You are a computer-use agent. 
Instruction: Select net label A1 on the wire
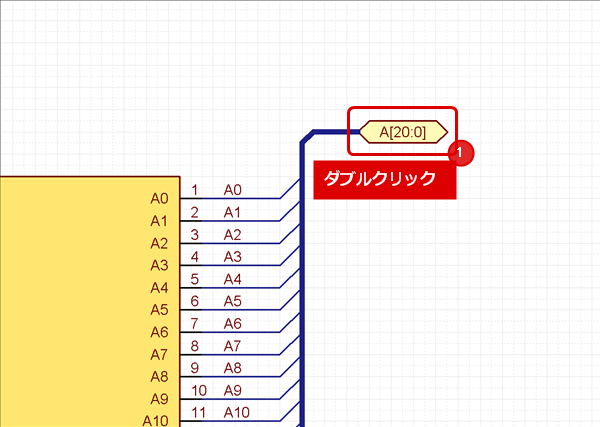point(232,212)
